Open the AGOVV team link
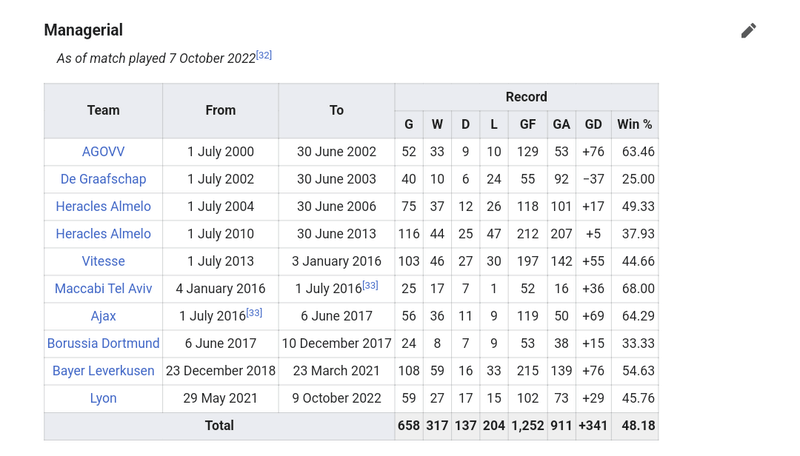The width and height of the screenshot is (800, 456). [x=103, y=151]
